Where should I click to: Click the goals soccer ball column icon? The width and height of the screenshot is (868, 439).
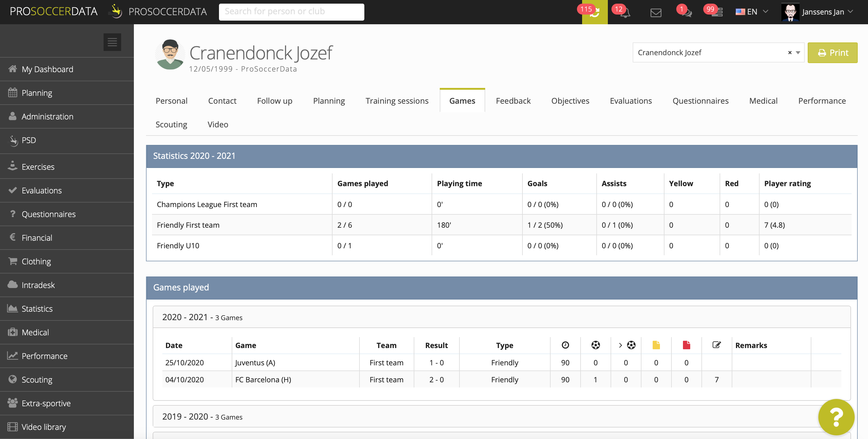click(595, 345)
